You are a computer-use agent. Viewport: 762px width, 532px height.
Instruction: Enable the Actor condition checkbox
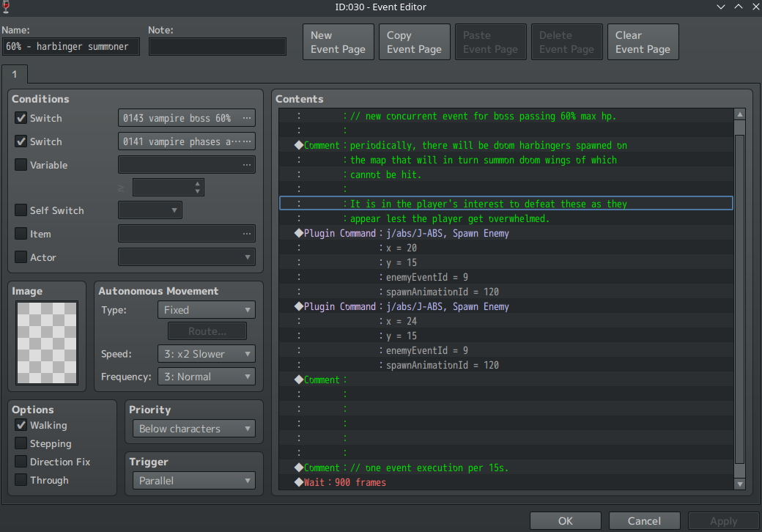click(21, 257)
